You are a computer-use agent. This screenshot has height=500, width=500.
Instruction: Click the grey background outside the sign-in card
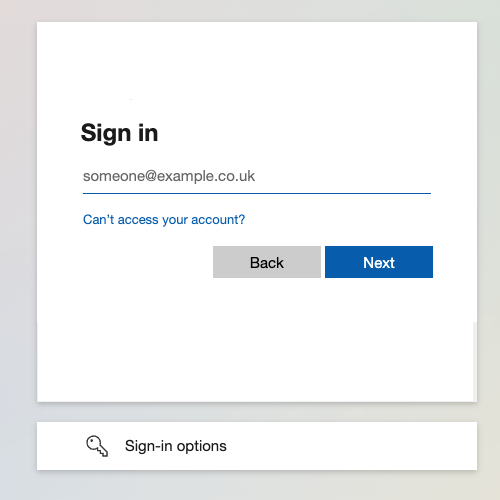(x=17, y=250)
